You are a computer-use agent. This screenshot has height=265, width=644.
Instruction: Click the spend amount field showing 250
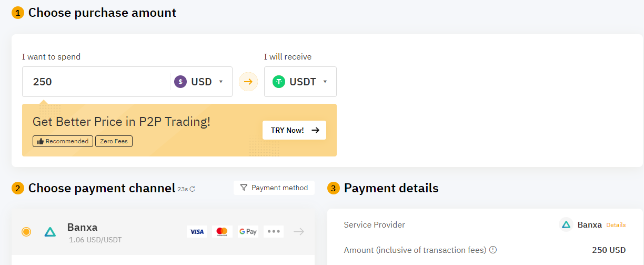click(96, 82)
